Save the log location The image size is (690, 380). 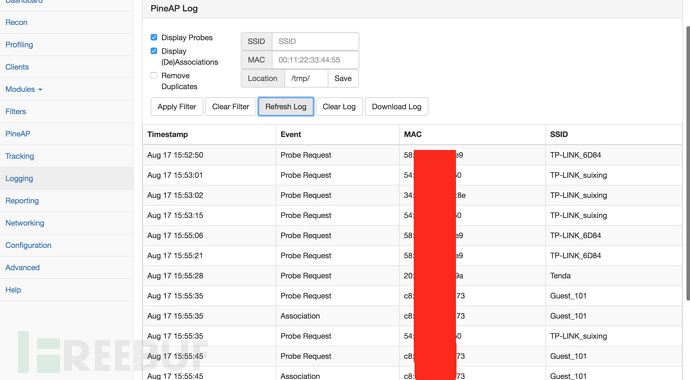point(343,78)
